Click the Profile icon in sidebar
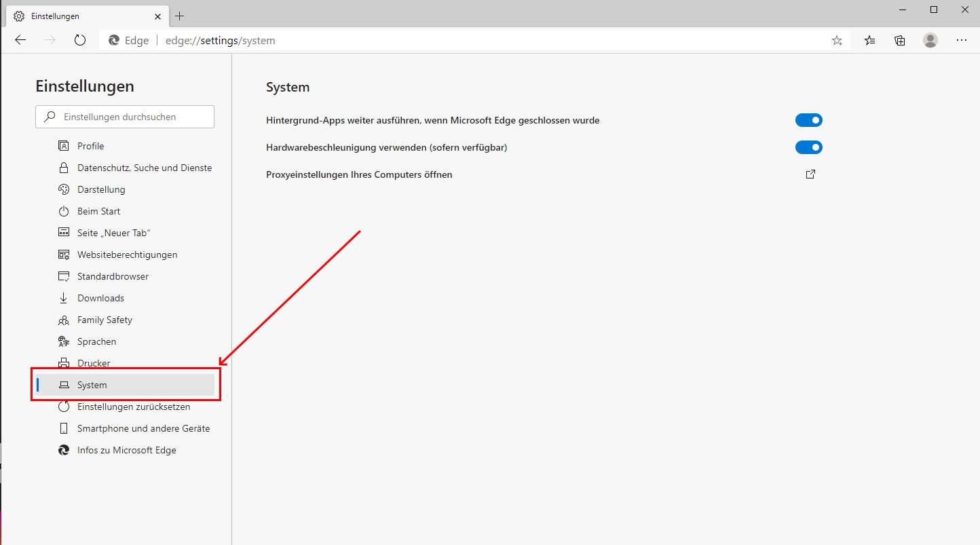 click(x=64, y=146)
